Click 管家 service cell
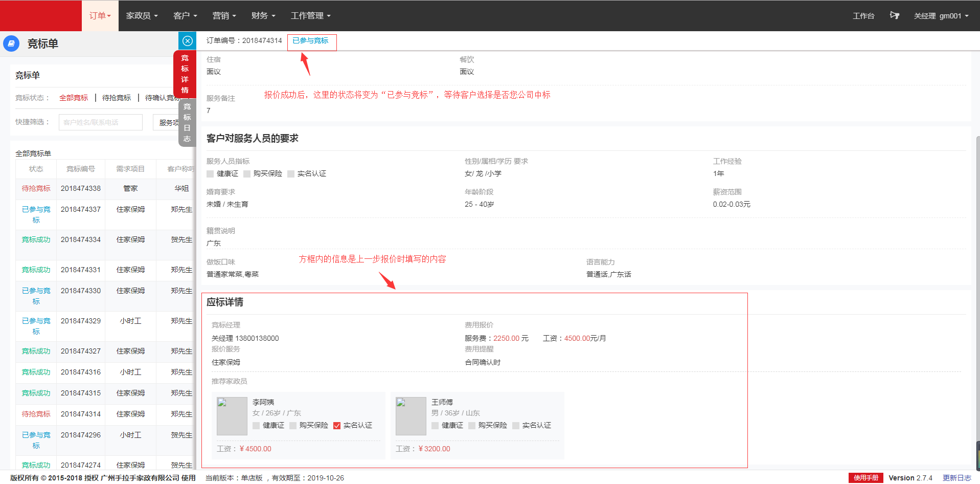980x484 pixels. pos(130,188)
